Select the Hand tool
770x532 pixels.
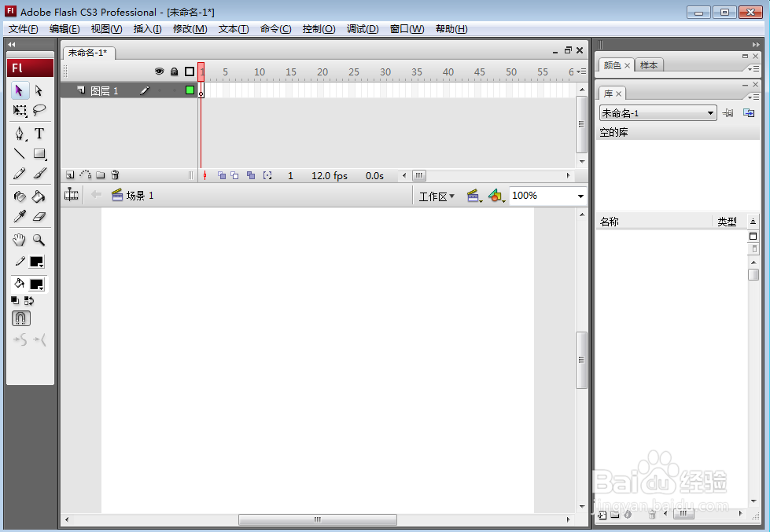(20, 240)
